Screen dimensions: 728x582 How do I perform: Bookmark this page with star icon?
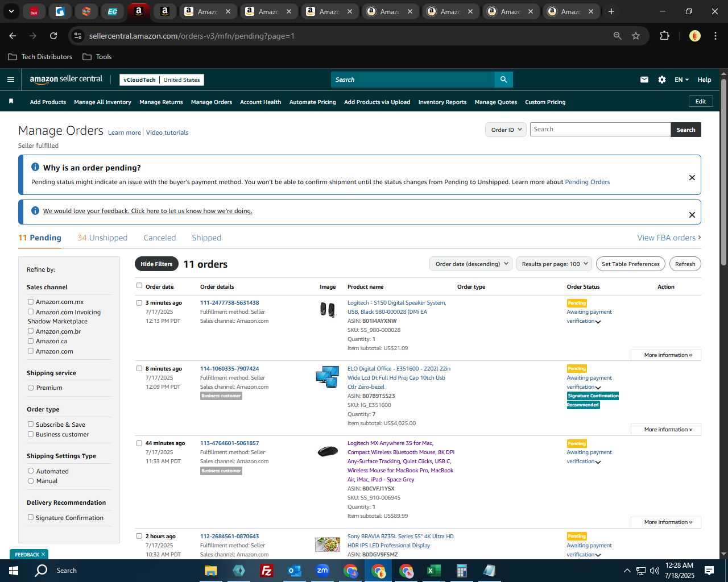(x=636, y=36)
